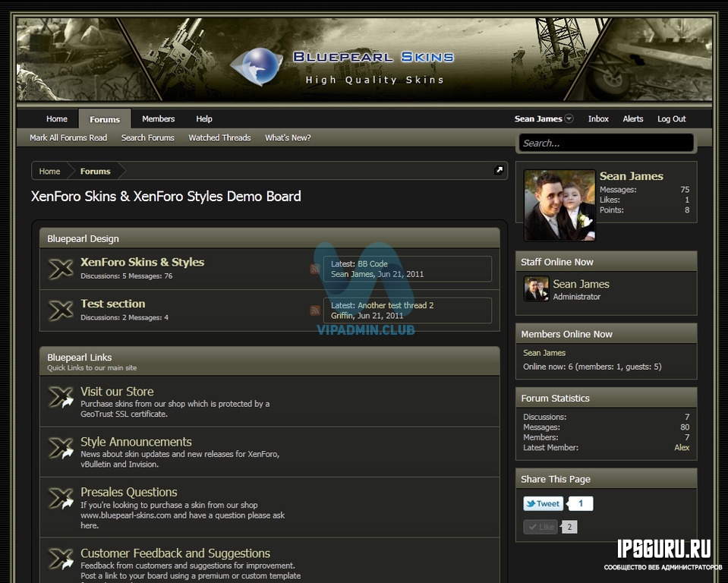Focus the Search... input field
Viewport: 728px width, 583px height.
606,143
